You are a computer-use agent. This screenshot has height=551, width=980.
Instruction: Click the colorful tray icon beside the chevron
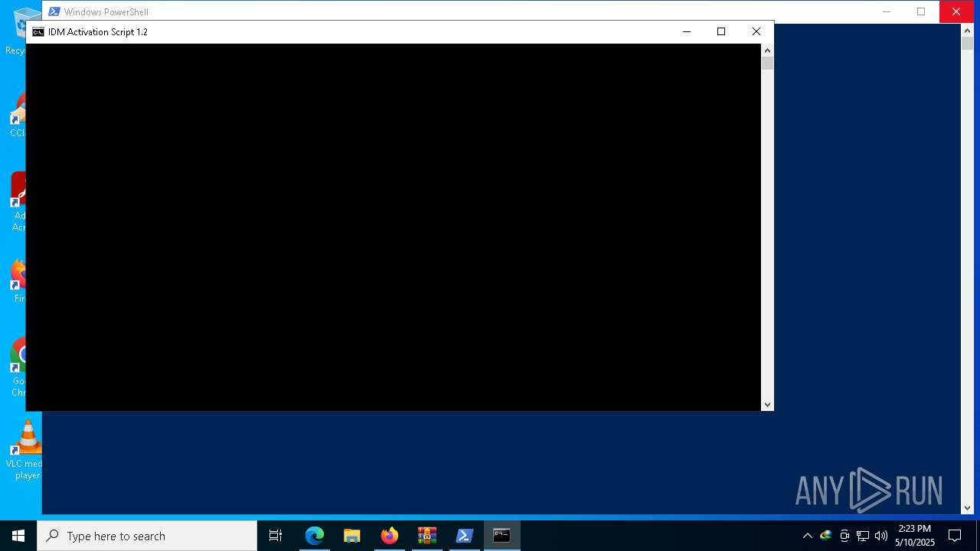(x=825, y=536)
